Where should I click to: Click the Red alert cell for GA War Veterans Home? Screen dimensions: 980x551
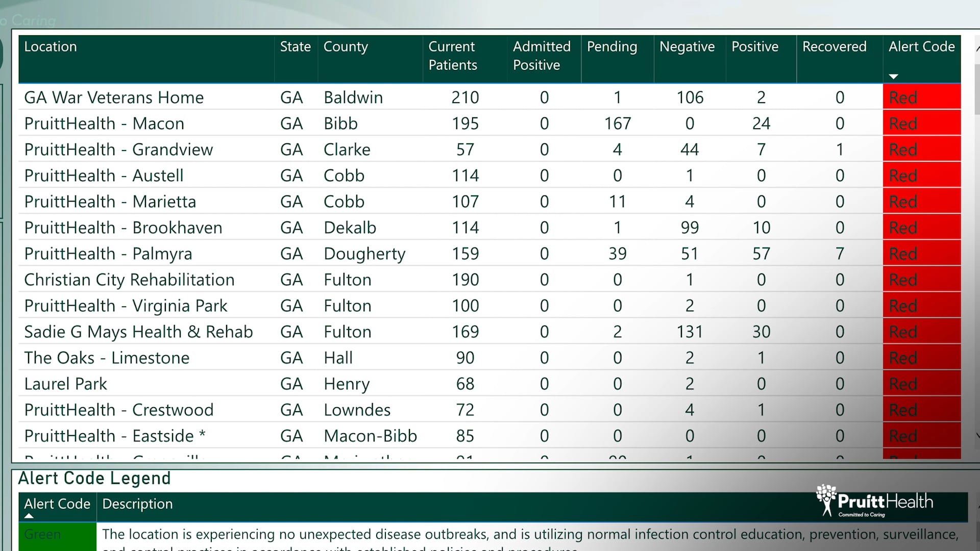click(922, 97)
